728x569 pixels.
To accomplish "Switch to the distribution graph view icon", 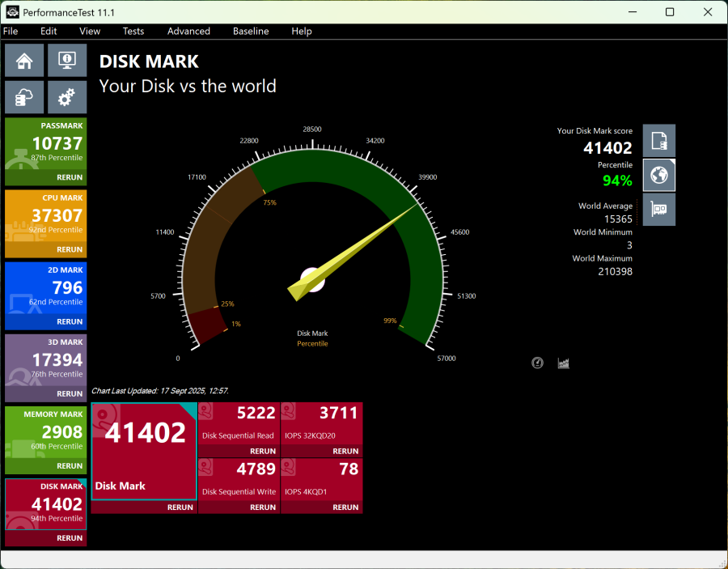I will 564,363.
